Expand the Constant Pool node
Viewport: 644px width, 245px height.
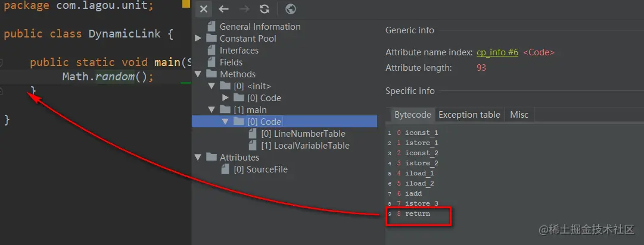click(x=198, y=39)
